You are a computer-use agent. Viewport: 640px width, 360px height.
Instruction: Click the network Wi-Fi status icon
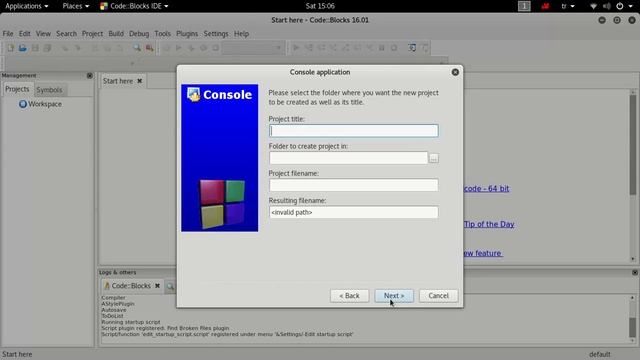point(593,6)
